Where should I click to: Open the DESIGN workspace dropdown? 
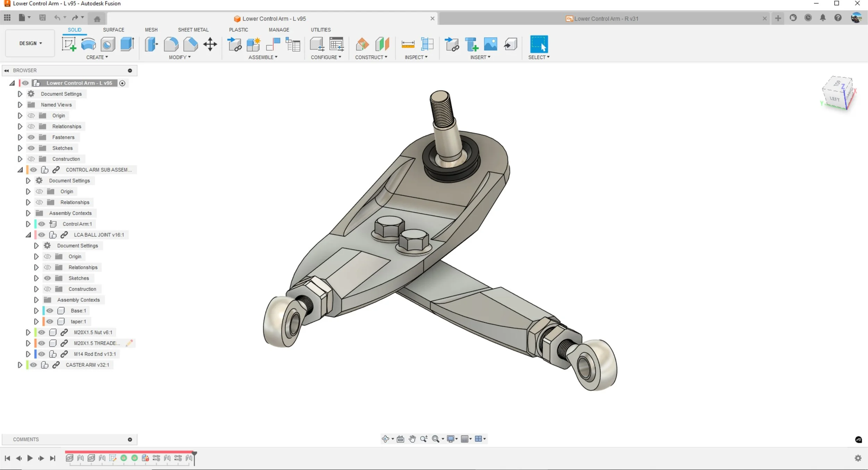point(30,43)
